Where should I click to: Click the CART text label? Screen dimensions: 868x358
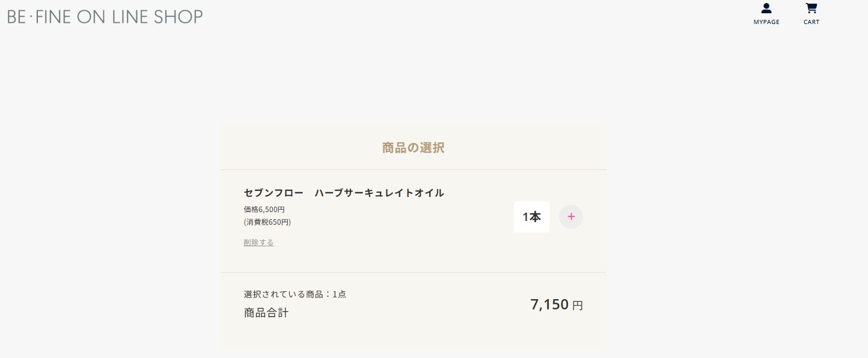[811, 22]
